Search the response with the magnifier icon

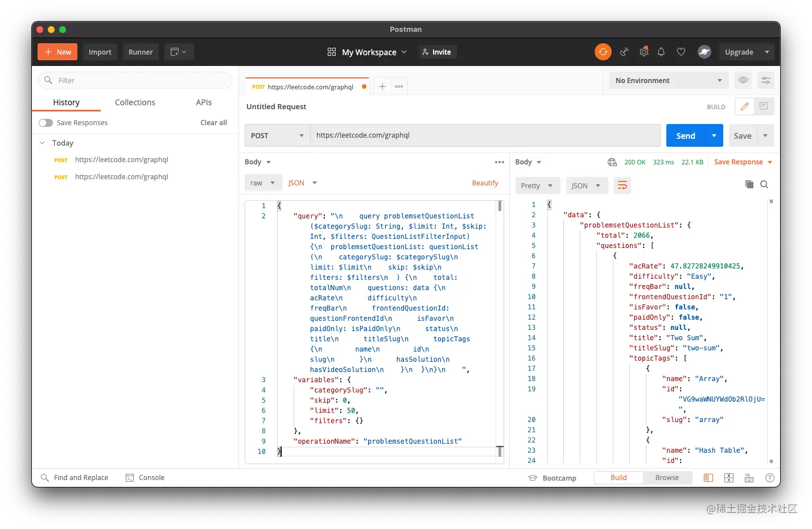(x=764, y=184)
